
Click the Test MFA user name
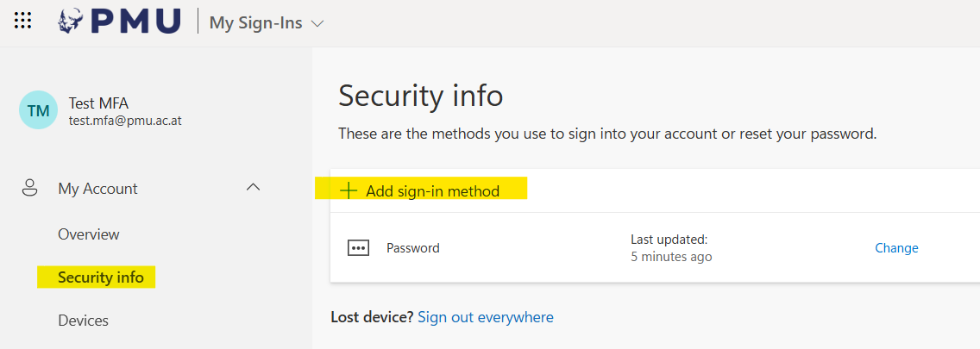pyautogui.click(x=99, y=103)
